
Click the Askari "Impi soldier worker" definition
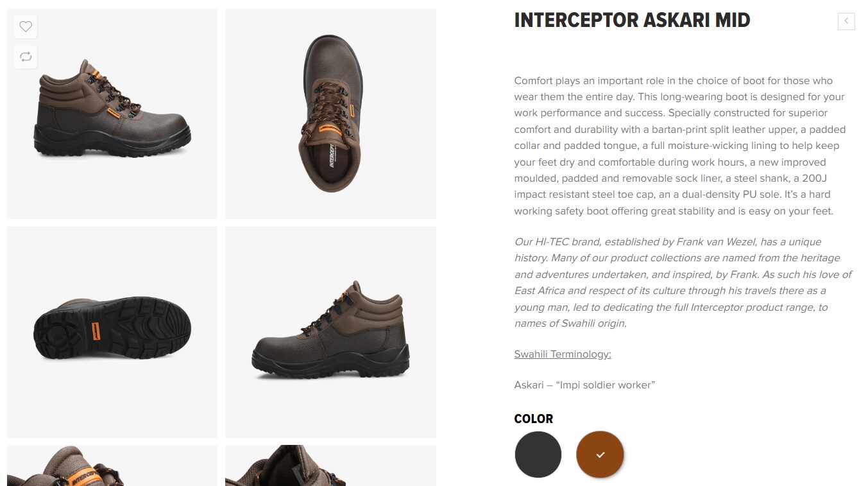pyautogui.click(x=584, y=385)
